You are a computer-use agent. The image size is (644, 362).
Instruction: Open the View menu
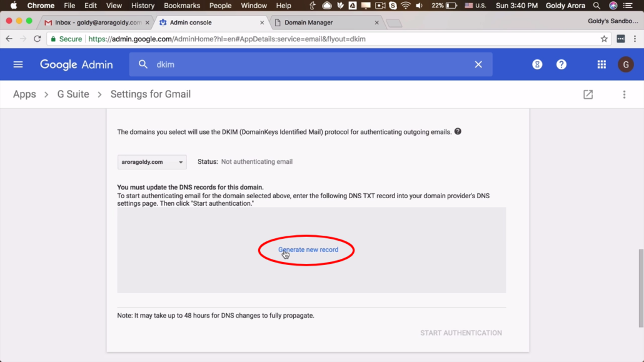click(114, 6)
